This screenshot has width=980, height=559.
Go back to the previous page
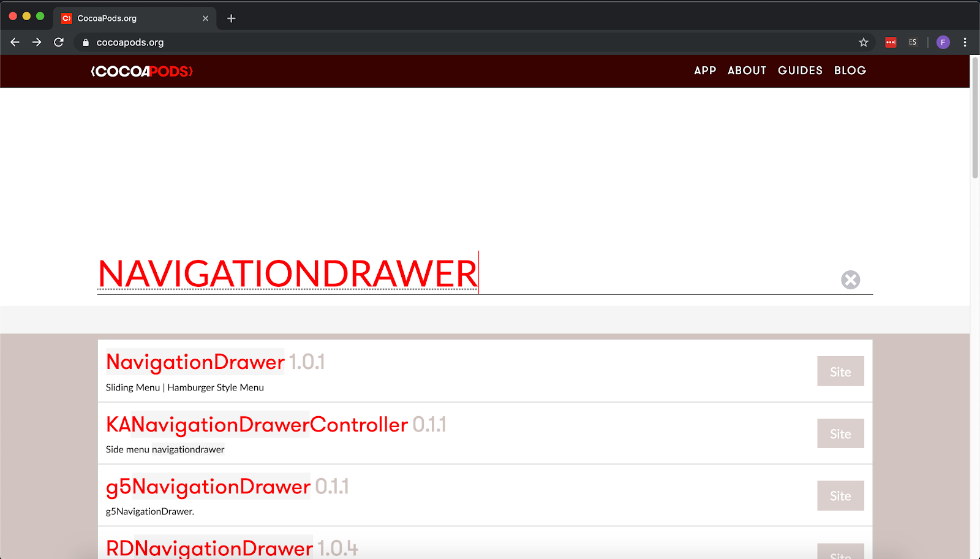[x=15, y=42]
